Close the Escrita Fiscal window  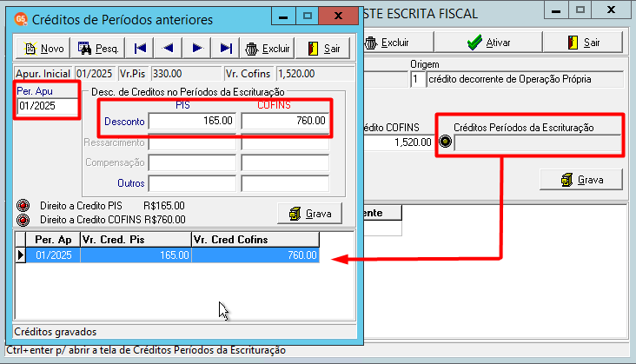click(x=611, y=10)
